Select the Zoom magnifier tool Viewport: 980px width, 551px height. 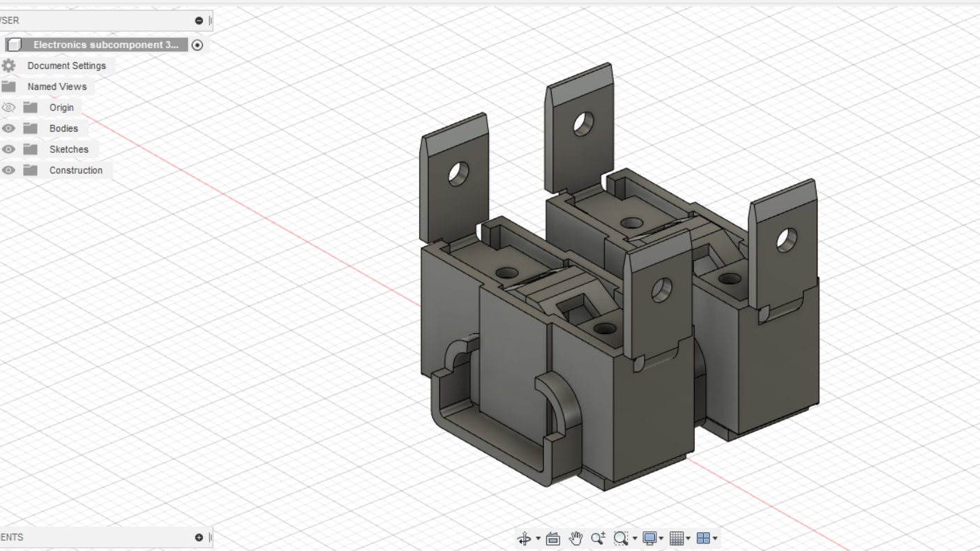pyautogui.click(x=598, y=538)
